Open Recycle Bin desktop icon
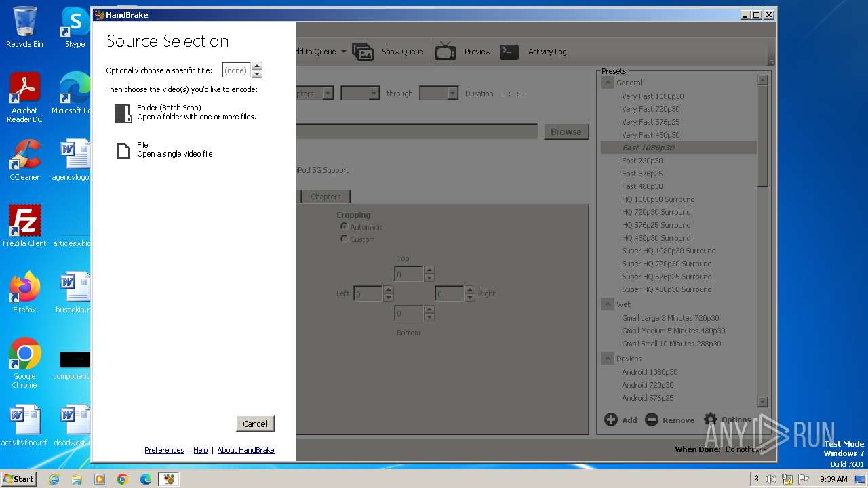868x488 pixels. pos(24,27)
